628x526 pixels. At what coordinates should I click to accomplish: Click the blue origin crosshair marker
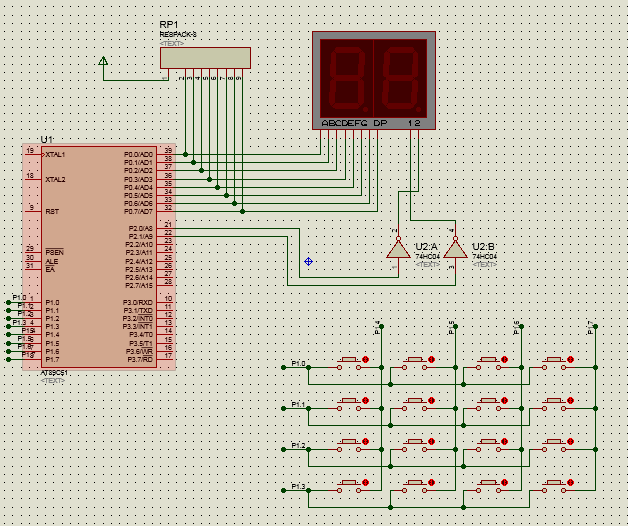(308, 262)
